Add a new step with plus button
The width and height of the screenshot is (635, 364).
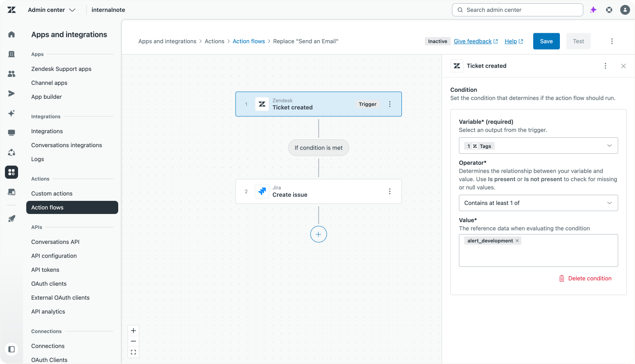(319, 234)
